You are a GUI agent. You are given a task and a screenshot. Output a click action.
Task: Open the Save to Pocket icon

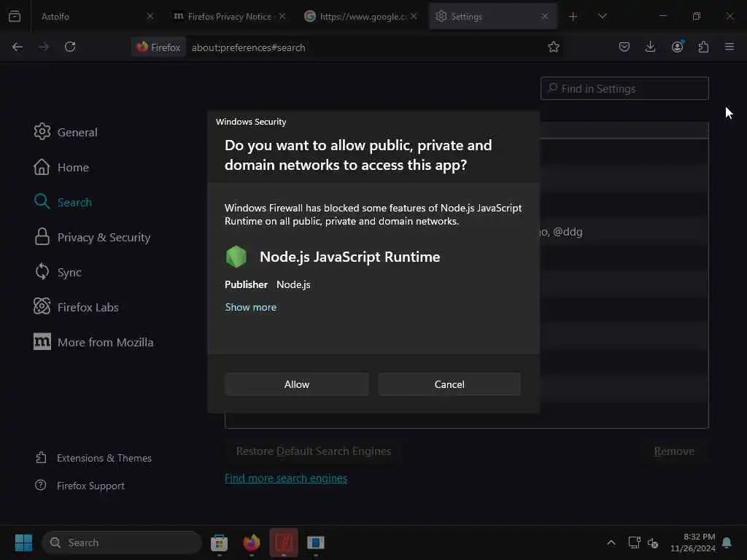point(624,47)
